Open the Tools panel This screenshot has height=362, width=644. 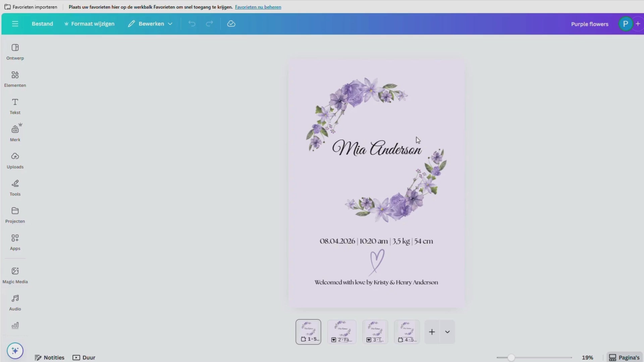click(x=15, y=188)
